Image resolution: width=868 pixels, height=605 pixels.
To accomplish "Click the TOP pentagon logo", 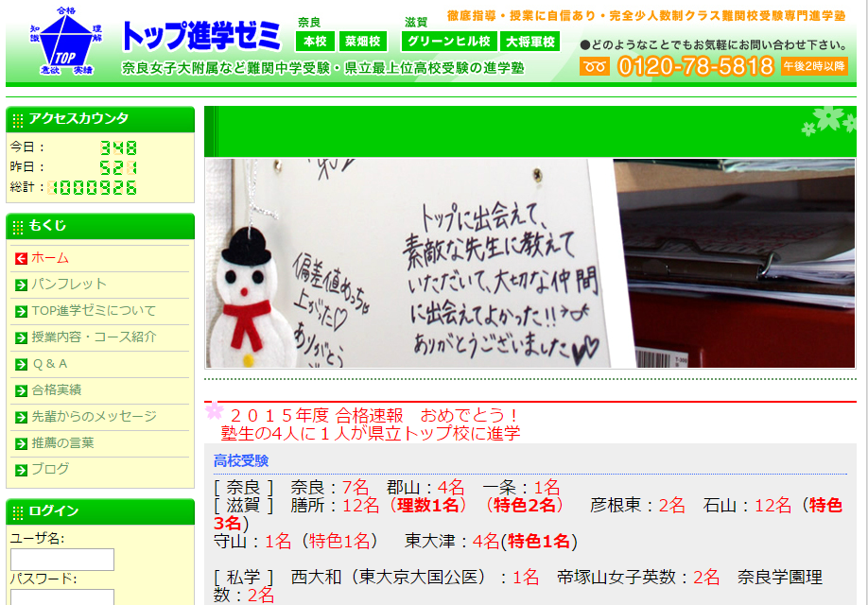I will pos(61,43).
